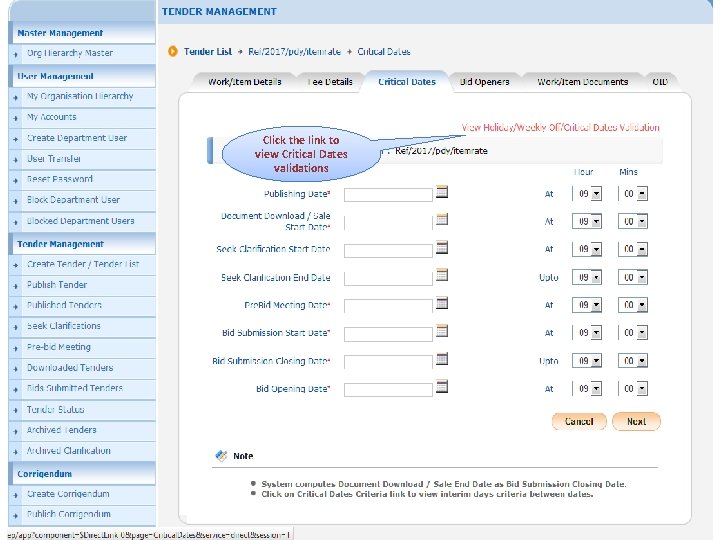
Task: Open Downloaded Tenders in sidebar
Action: coord(70,367)
